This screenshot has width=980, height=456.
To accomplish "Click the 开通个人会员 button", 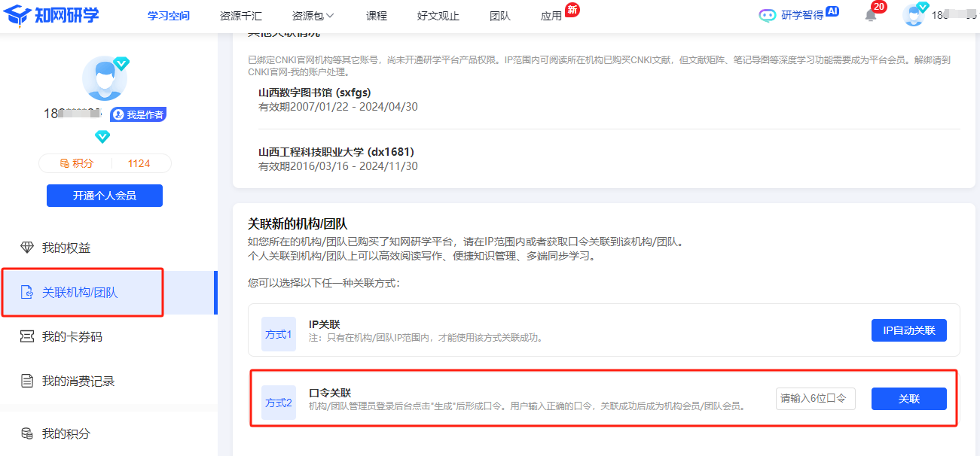I will [105, 196].
